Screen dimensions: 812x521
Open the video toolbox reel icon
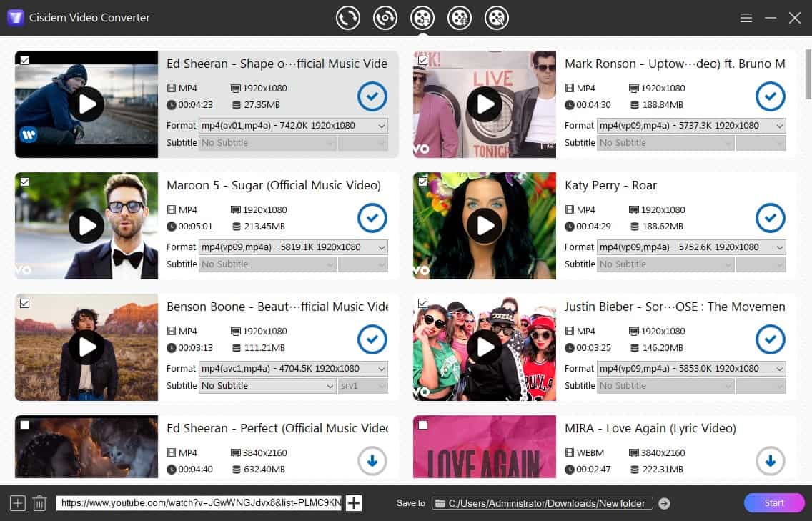pyautogui.click(x=460, y=18)
